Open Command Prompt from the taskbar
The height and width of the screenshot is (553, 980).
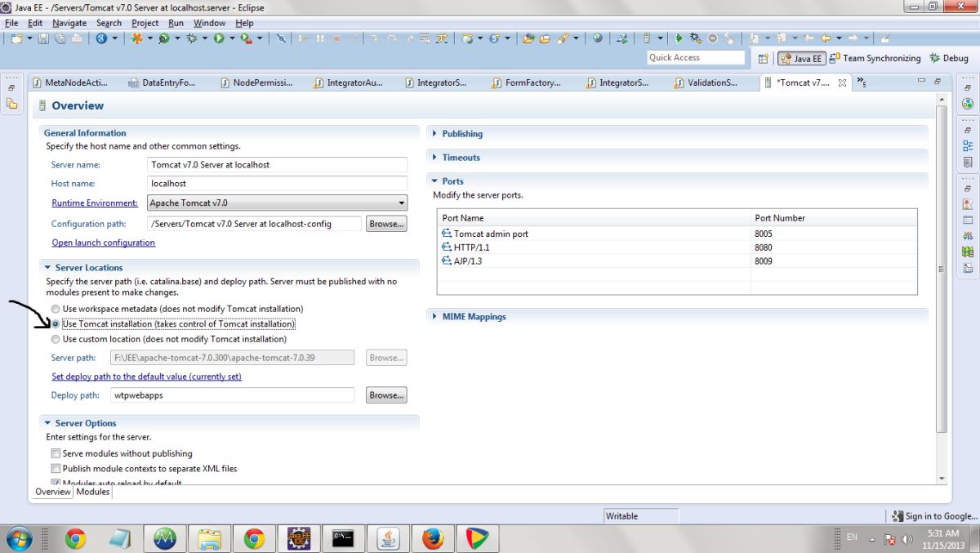(343, 538)
